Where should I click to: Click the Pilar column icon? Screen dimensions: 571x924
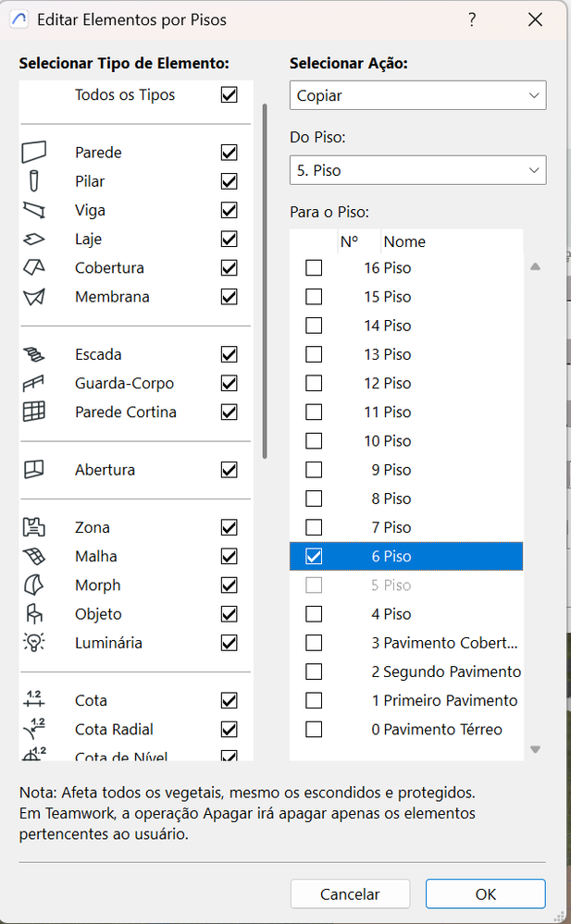click(33, 181)
